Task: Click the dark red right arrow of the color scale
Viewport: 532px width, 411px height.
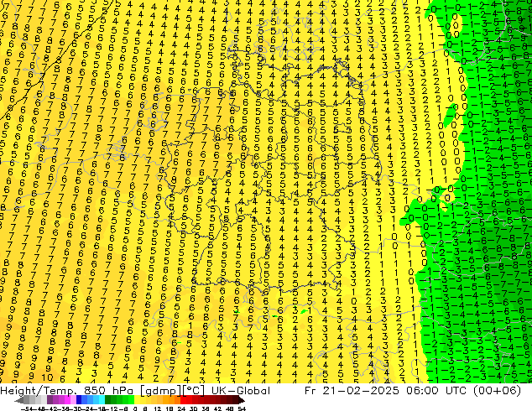Action: [x=241, y=401]
